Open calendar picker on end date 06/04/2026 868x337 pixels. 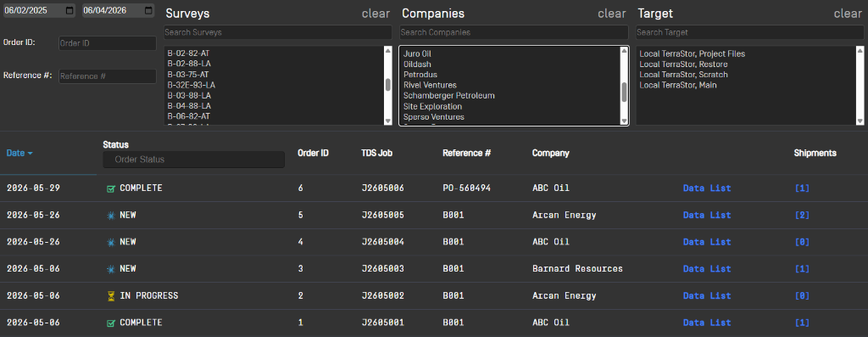point(148,10)
